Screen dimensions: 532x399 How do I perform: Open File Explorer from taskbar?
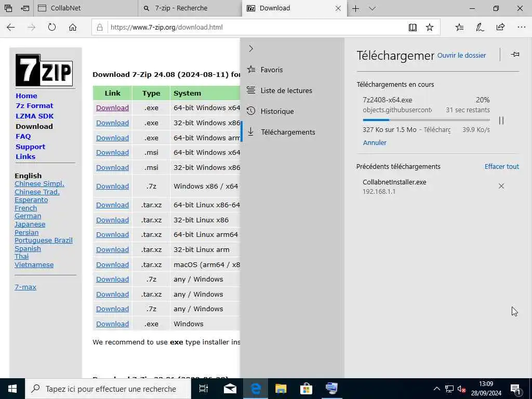[281, 389]
